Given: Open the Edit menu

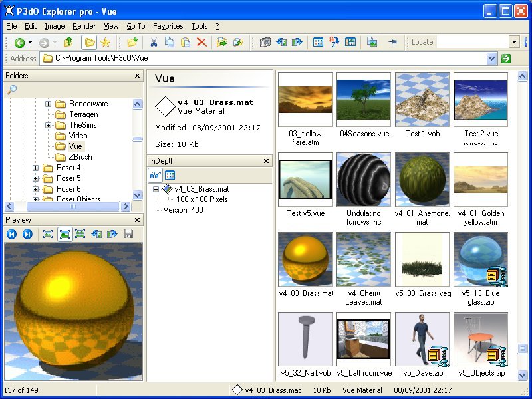Looking at the screenshot, I should click(31, 26).
